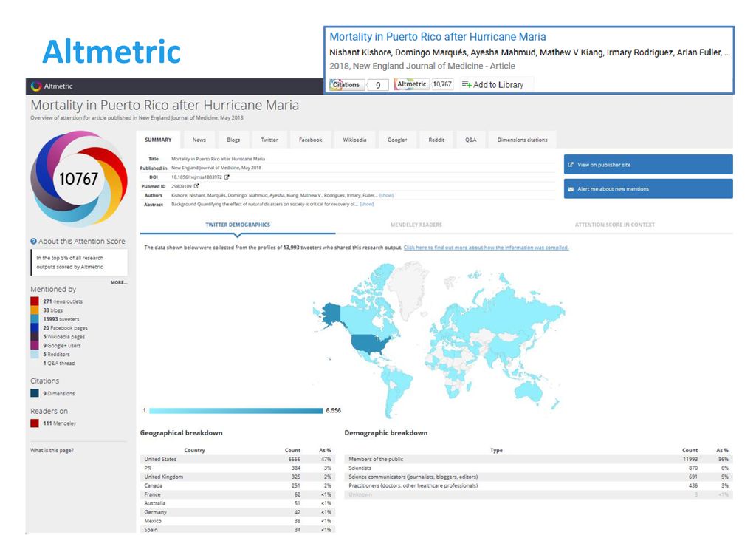
Task: Switch to the Wikipedia tab
Action: (x=355, y=140)
